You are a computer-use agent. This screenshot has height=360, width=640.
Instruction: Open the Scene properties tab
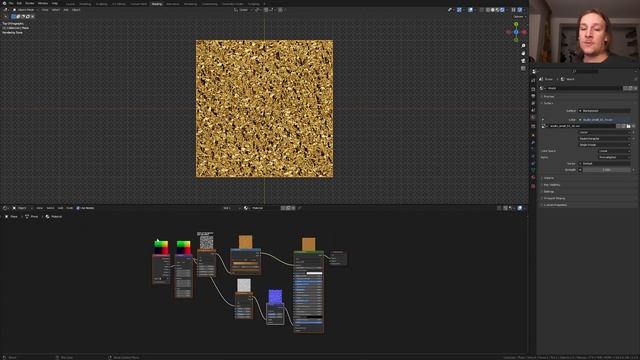coord(533,110)
